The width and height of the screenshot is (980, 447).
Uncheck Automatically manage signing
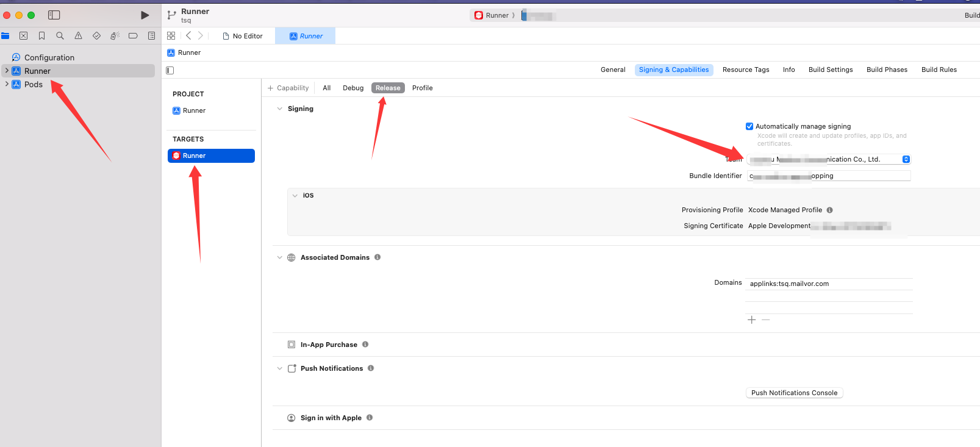[749, 126]
